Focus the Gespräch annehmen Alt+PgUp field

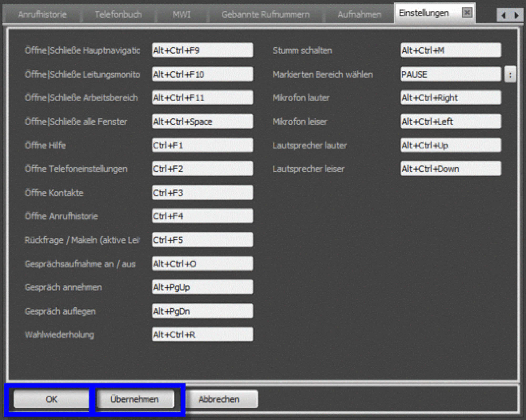(x=203, y=287)
